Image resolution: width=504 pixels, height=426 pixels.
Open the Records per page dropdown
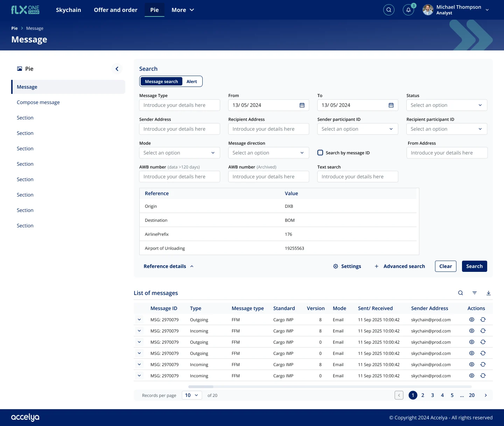[192, 395]
